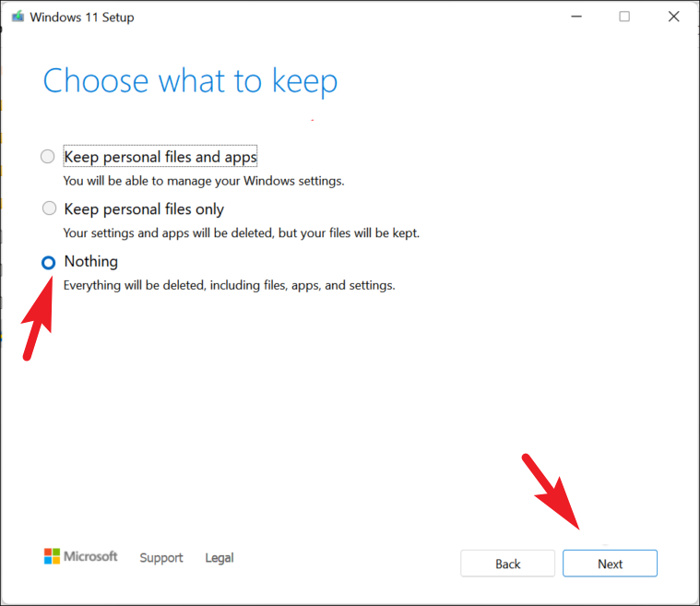This screenshot has width=700, height=606.
Task: Select 'Keep personal files and apps' radio button
Action: tap(48, 157)
